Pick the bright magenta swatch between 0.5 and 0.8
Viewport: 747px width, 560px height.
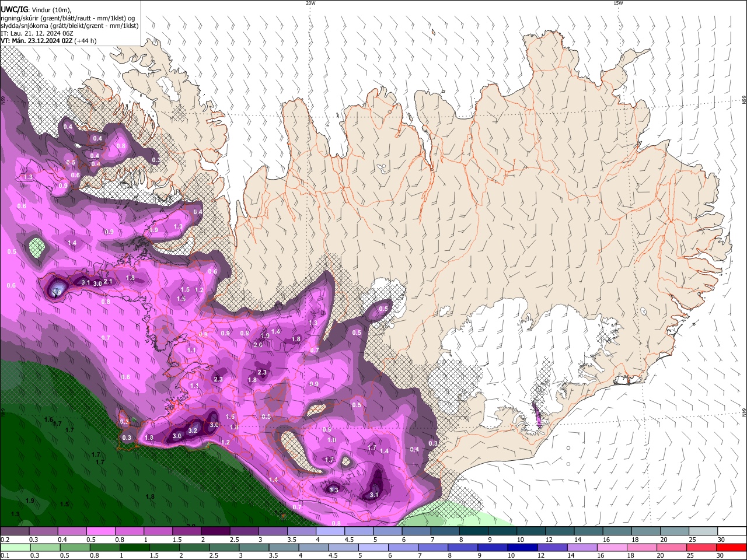pyautogui.click(x=100, y=531)
